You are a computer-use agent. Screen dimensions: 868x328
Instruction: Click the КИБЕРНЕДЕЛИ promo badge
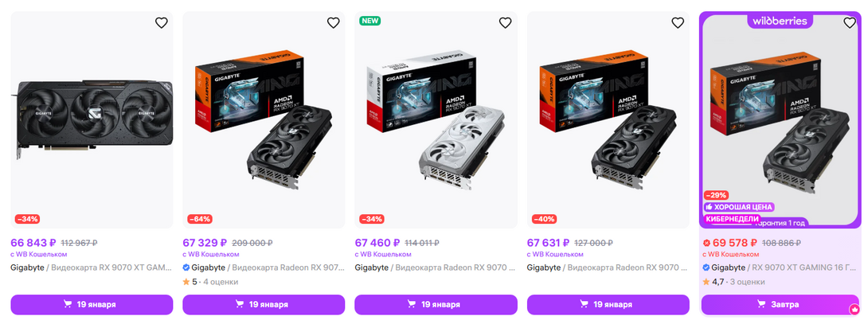click(x=732, y=219)
